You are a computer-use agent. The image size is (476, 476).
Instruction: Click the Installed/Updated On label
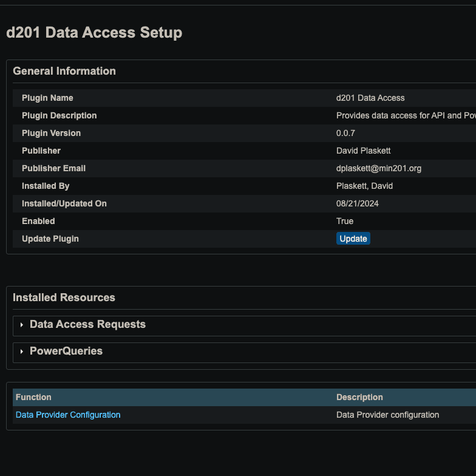[64, 203]
